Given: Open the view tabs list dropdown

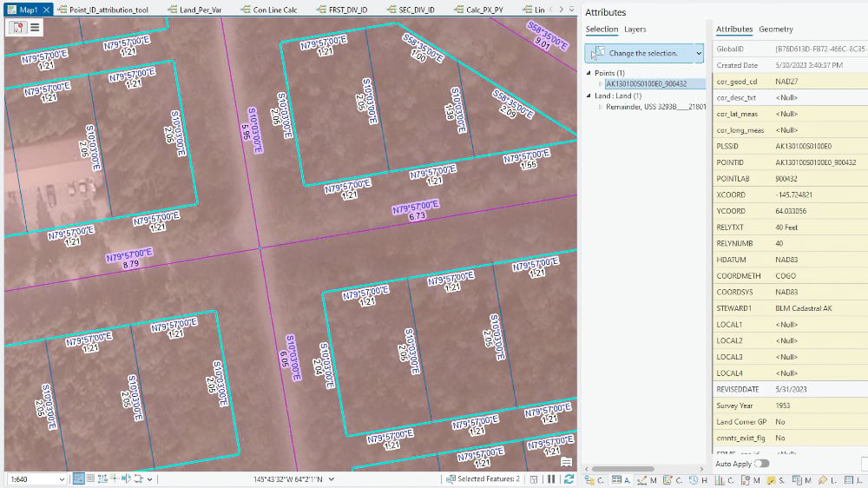Looking at the screenshot, I should [572, 10].
